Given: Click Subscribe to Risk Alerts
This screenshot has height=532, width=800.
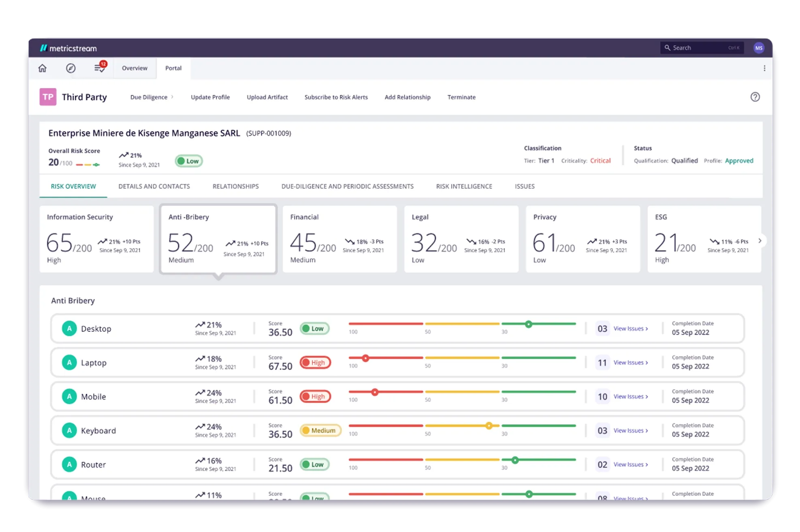Looking at the screenshot, I should pyautogui.click(x=336, y=97).
